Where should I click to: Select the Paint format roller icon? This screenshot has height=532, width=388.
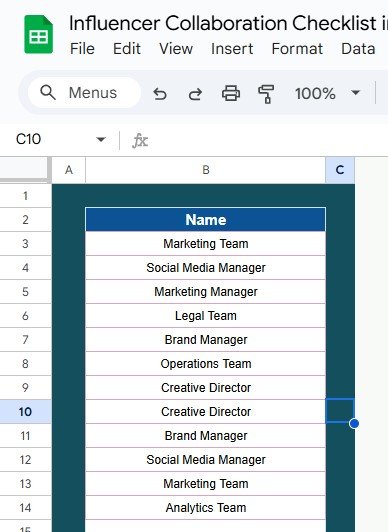click(266, 94)
